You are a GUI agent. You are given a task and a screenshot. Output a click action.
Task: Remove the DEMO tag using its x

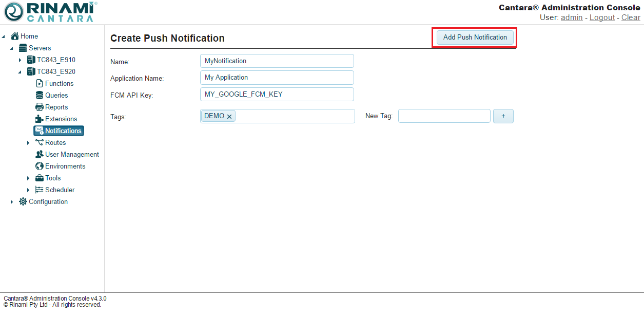pyautogui.click(x=229, y=117)
